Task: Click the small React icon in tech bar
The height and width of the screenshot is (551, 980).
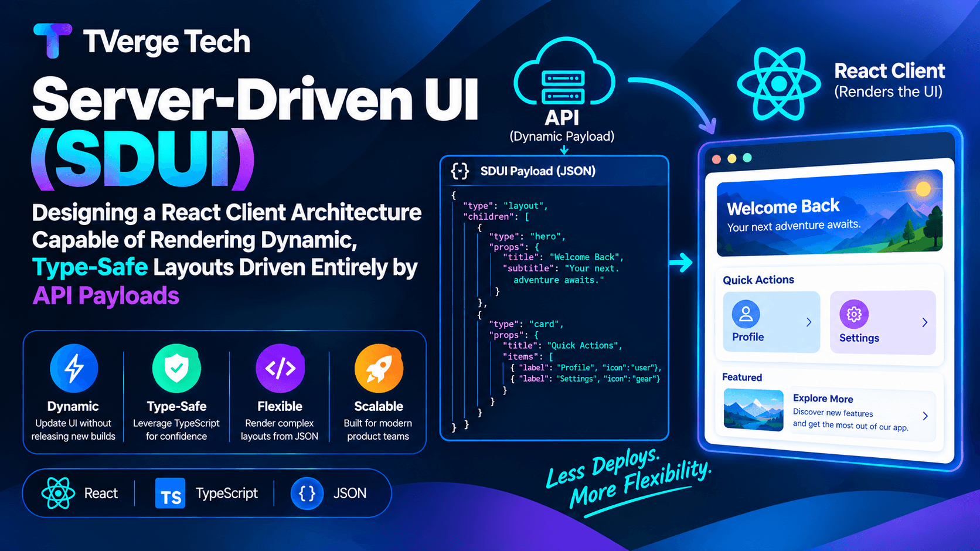Action: pyautogui.click(x=58, y=493)
